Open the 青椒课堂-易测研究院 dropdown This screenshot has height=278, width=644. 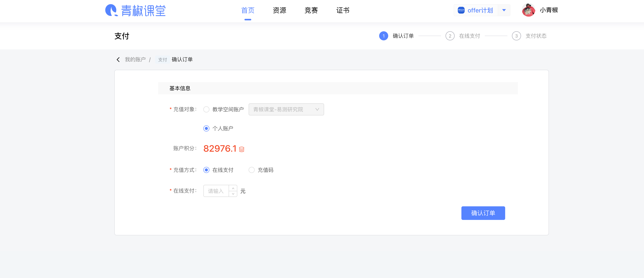click(286, 110)
